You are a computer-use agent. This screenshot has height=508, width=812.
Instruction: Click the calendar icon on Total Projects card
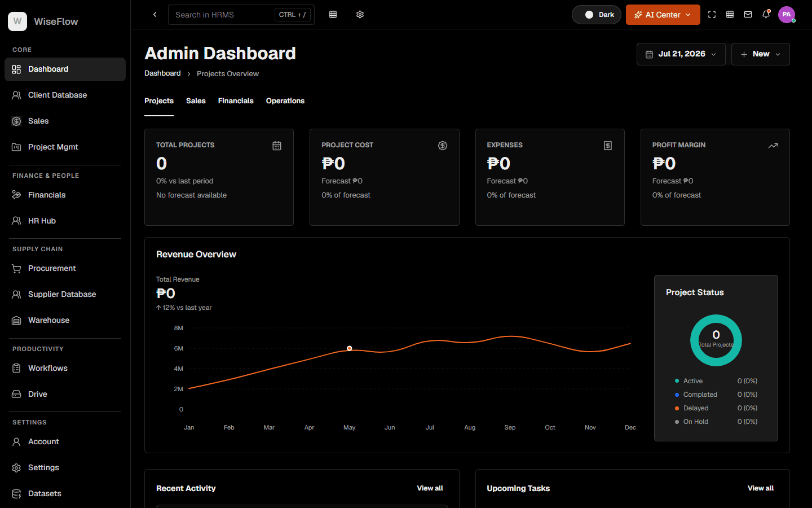pos(277,146)
